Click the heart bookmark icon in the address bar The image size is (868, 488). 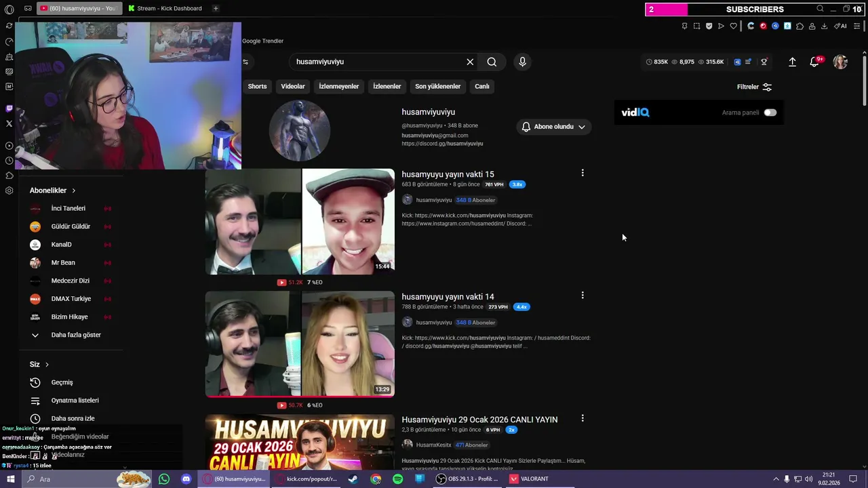[x=733, y=26]
